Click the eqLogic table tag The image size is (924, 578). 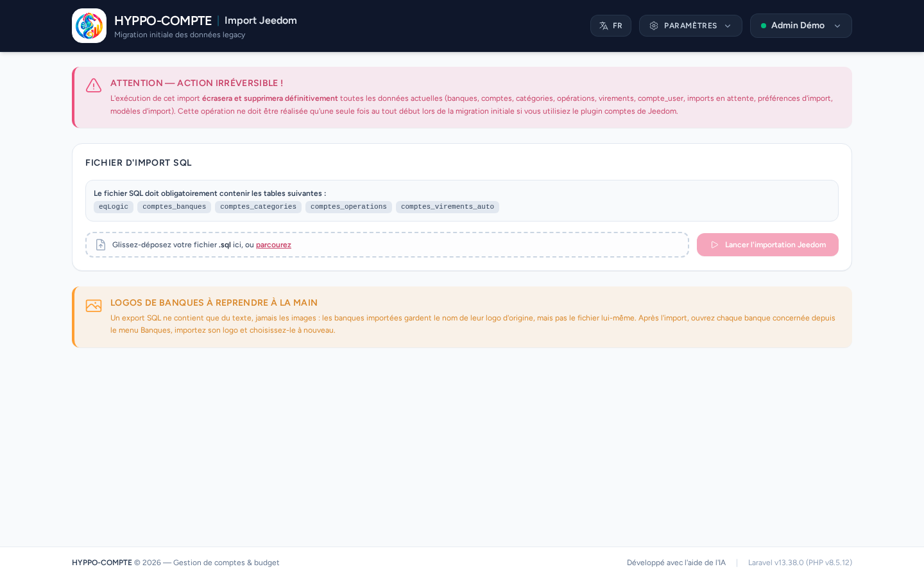114,207
